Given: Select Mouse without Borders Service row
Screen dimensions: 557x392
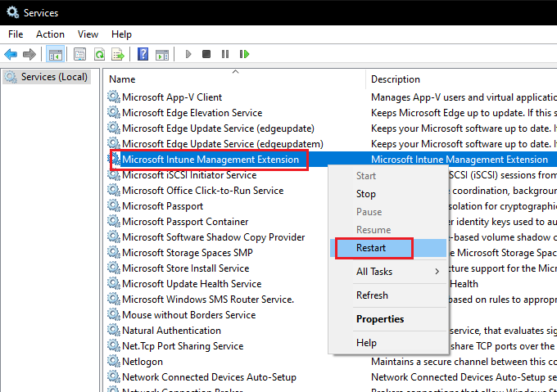Looking at the screenshot, I should coord(189,315).
